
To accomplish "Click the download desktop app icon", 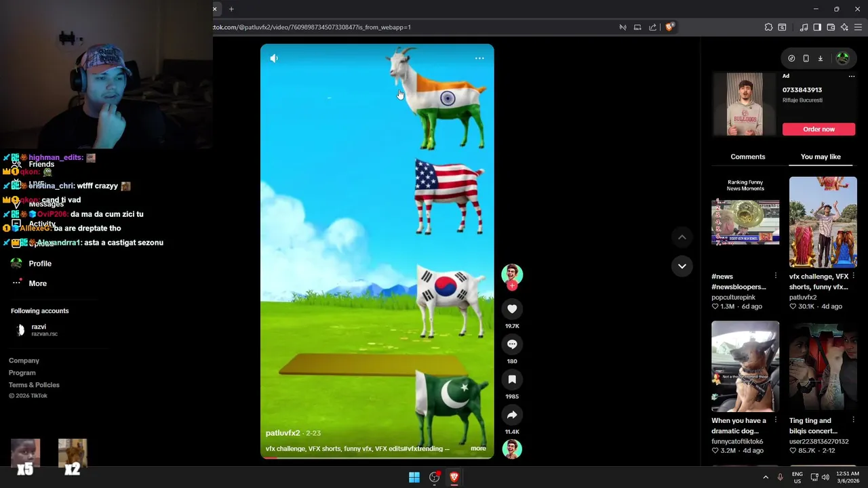I will click(x=820, y=58).
